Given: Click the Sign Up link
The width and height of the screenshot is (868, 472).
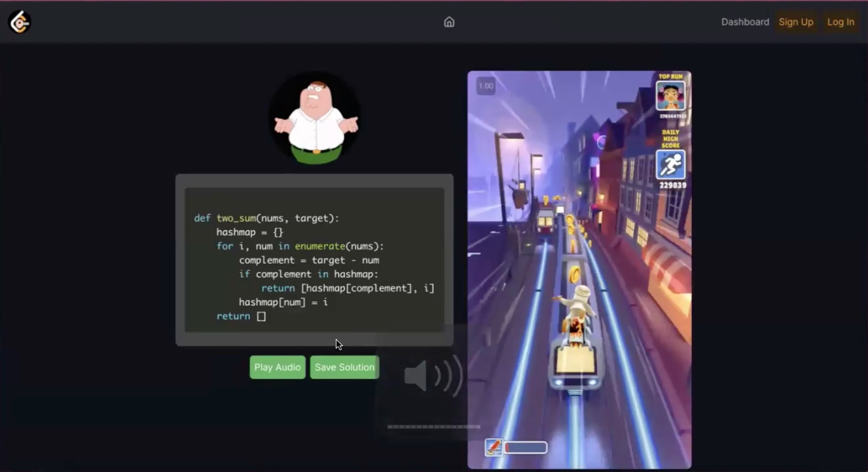Looking at the screenshot, I should (796, 22).
